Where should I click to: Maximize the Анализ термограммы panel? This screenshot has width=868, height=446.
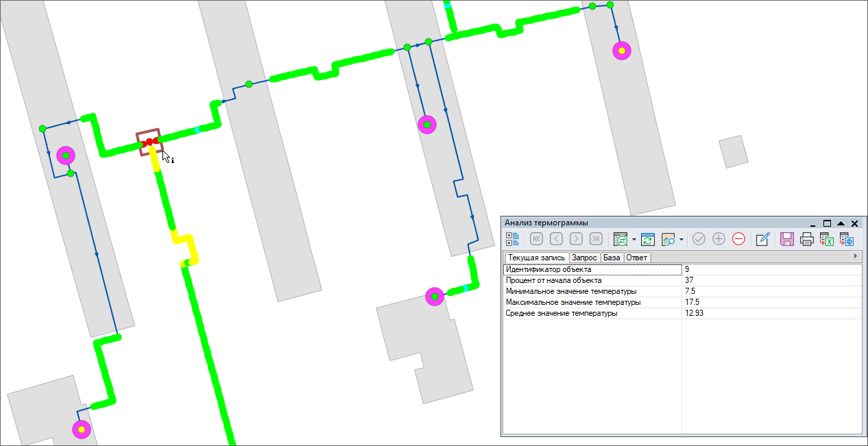pyautogui.click(x=827, y=223)
